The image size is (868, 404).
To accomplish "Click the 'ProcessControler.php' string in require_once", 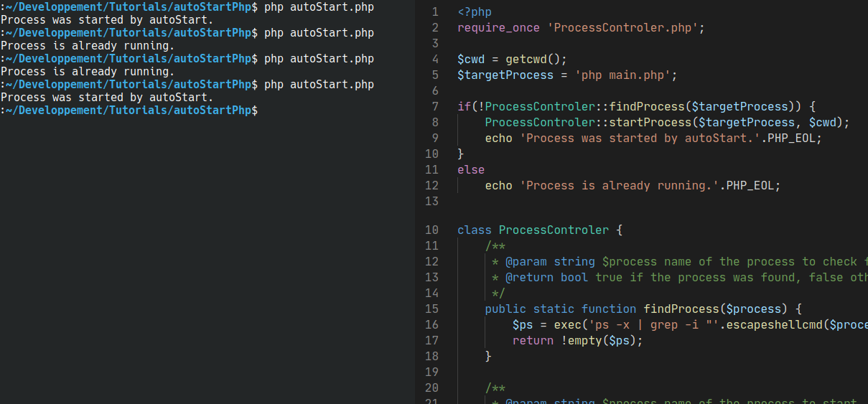I will pyautogui.click(x=615, y=28).
